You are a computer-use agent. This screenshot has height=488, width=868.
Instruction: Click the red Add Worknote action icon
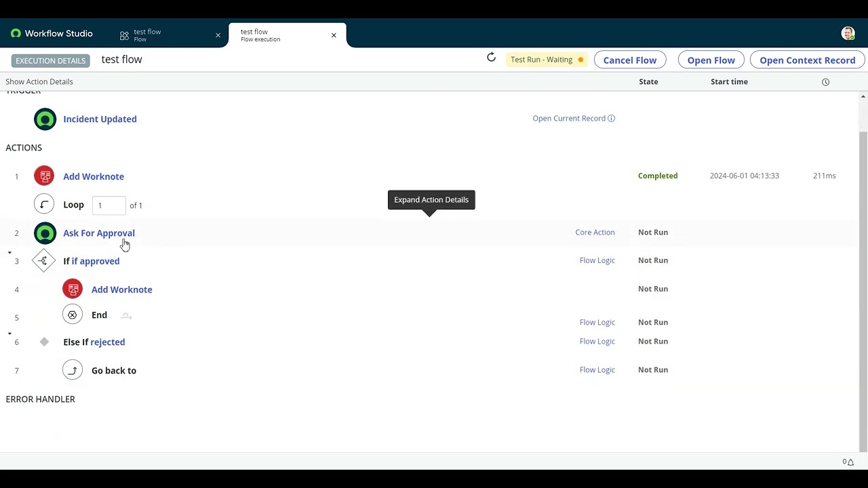pos(44,176)
